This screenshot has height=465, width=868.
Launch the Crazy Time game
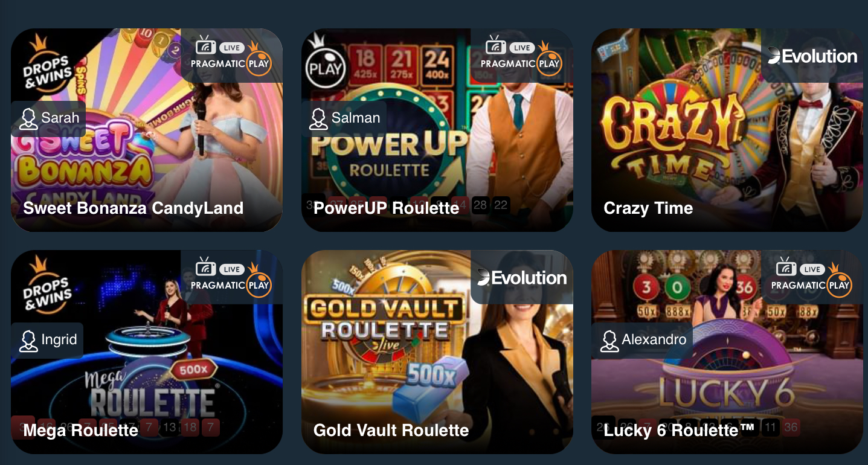point(727,130)
